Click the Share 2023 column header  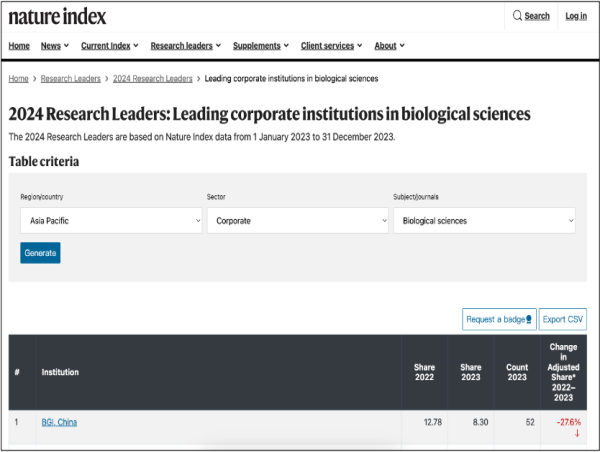point(471,372)
